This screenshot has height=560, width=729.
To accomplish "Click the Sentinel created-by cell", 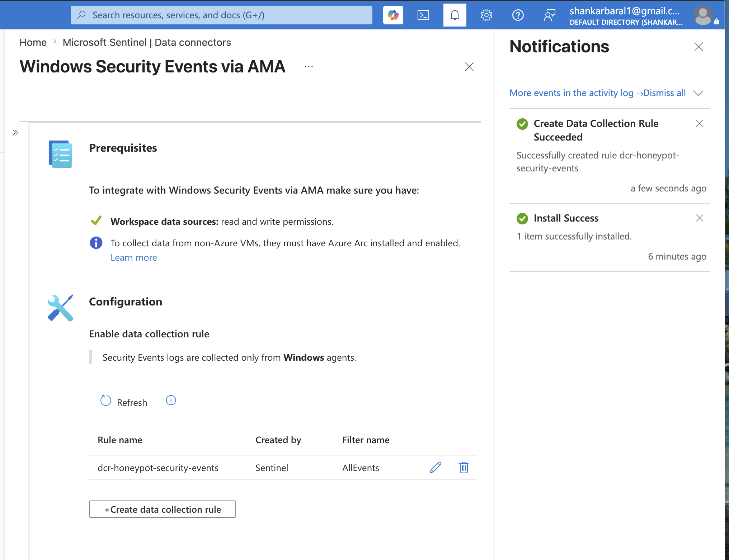I will click(272, 468).
